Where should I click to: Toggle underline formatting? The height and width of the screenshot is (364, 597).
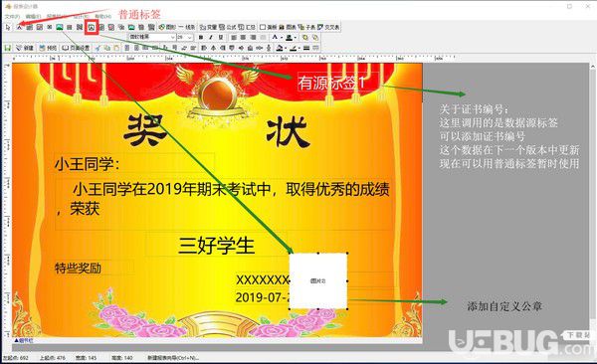(221, 38)
